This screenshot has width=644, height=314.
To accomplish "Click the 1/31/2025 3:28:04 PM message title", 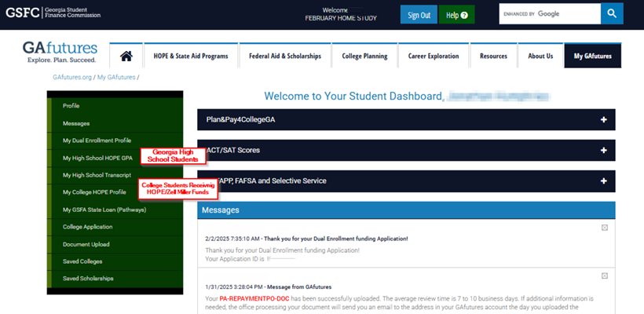I will pos(268,287).
